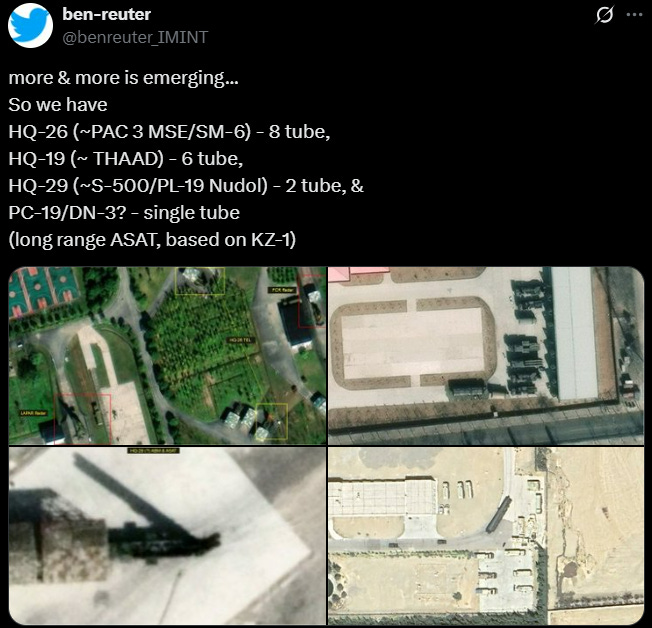Click the Grok slashed-circle icon
Image resolution: width=652 pixels, height=628 pixels.
[x=604, y=15]
